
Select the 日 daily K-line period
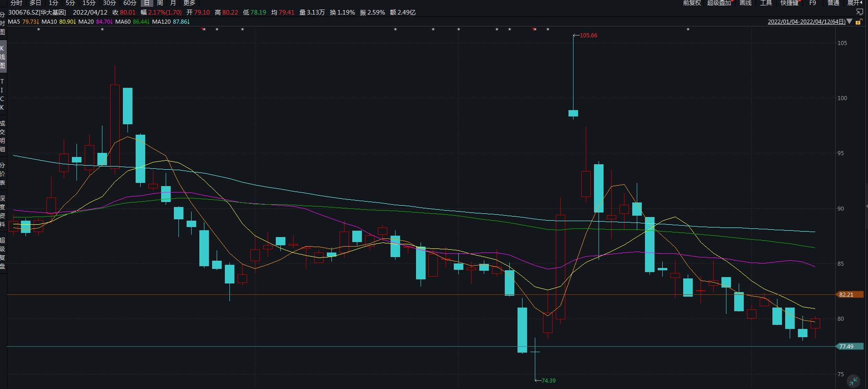coord(147,3)
